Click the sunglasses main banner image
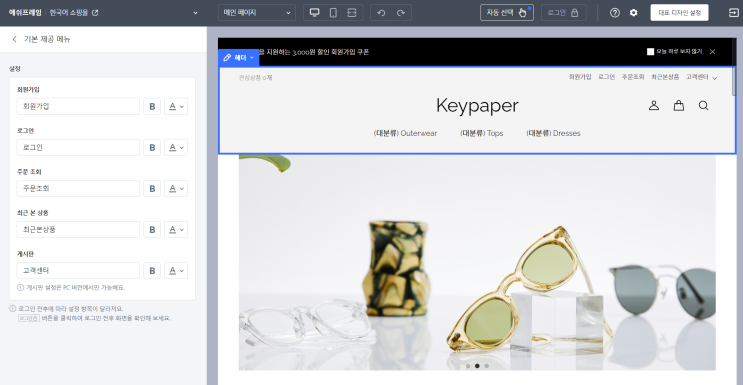743x385 pixels. [x=477, y=262]
